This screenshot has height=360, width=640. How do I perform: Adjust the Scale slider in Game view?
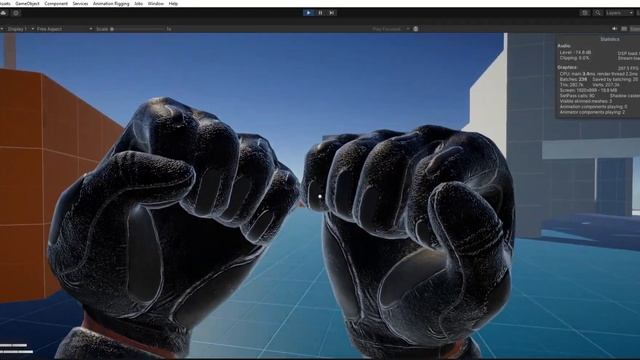[138, 29]
